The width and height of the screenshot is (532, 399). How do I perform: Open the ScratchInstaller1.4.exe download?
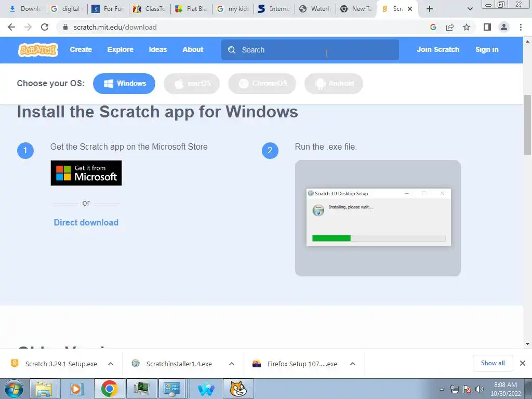click(x=173, y=364)
